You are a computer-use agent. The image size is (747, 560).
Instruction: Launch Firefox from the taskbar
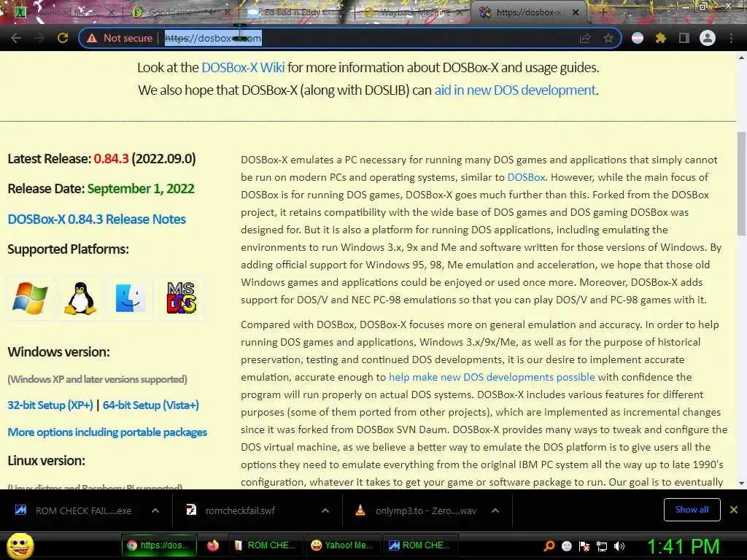point(213,545)
